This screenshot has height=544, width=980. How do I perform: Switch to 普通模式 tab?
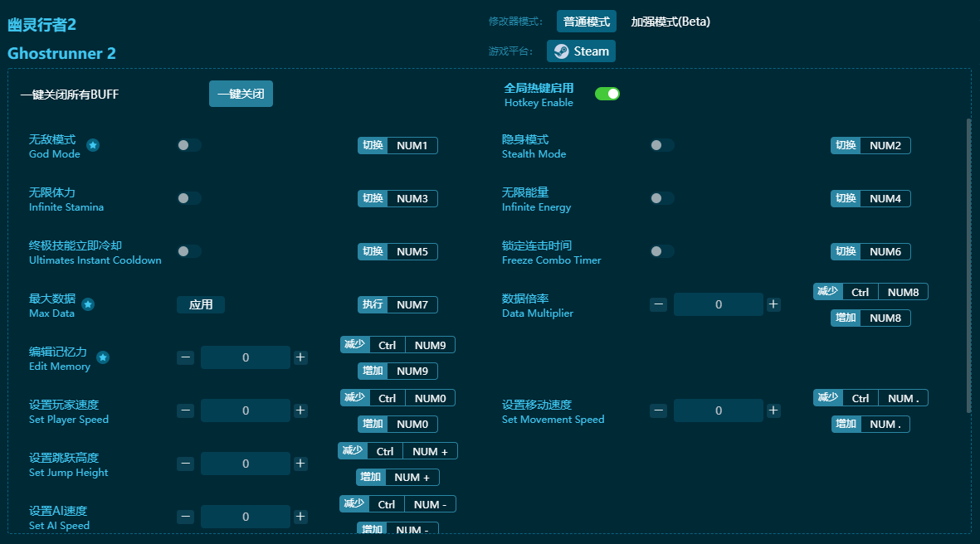586,22
